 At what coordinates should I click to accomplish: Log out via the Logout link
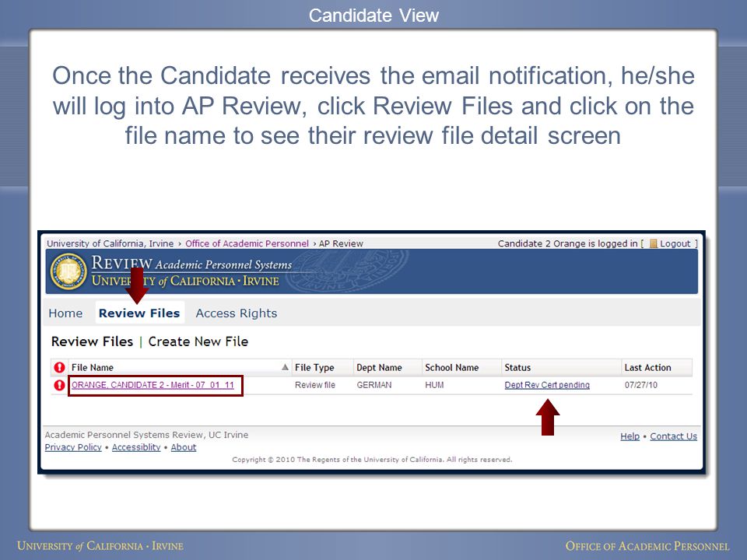(675, 243)
